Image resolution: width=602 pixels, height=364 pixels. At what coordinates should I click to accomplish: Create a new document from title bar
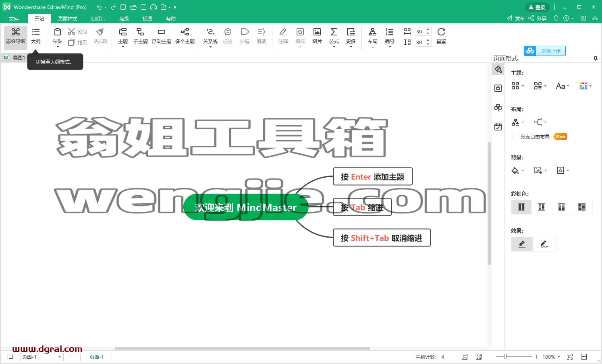coord(123,7)
